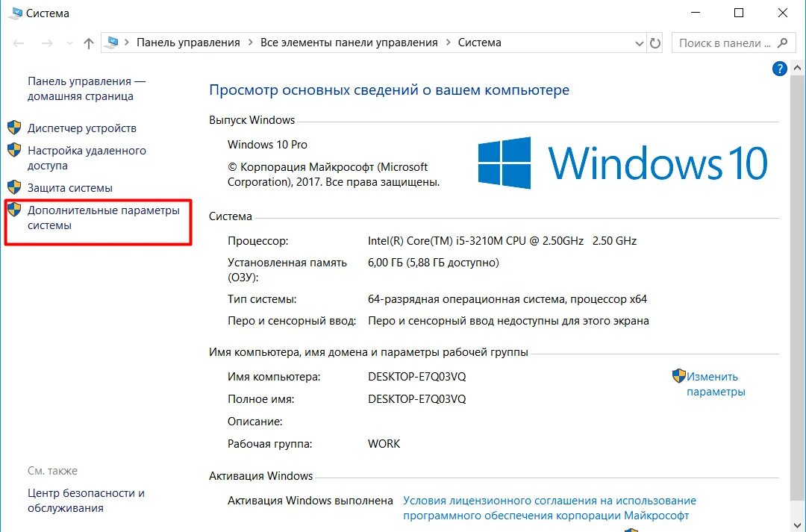Expand chevron after Все элементы панели управления

tap(448, 42)
